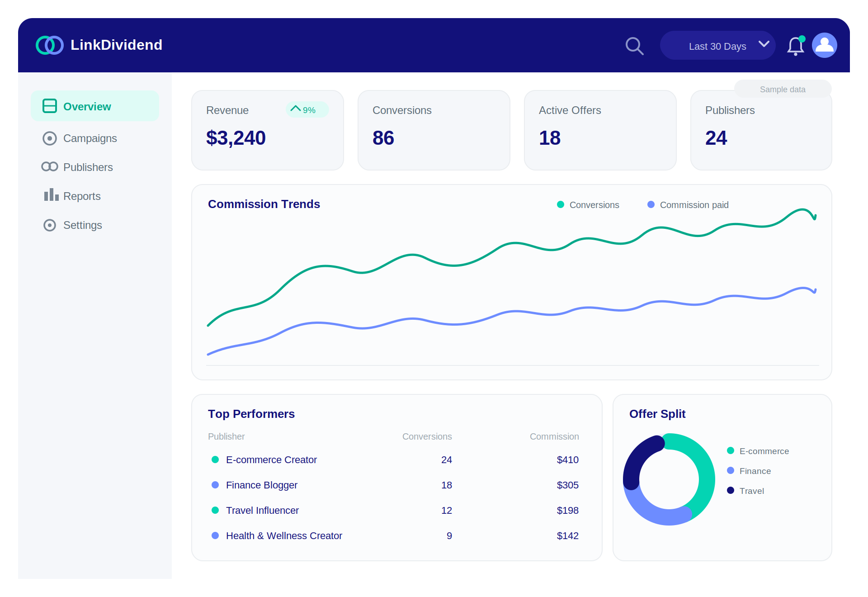Click the chevron in date range selector
The image size is (868, 597).
764,44
